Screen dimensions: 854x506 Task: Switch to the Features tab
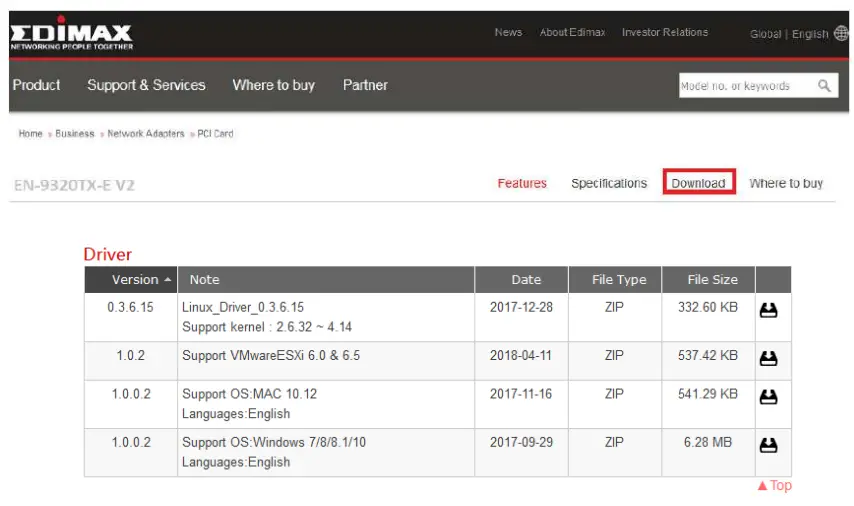click(522, 184)
